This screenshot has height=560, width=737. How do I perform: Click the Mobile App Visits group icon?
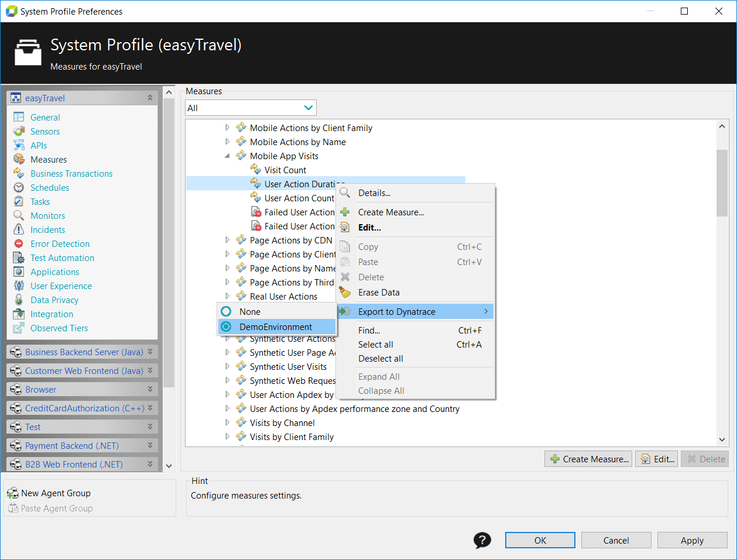(241, 156)
